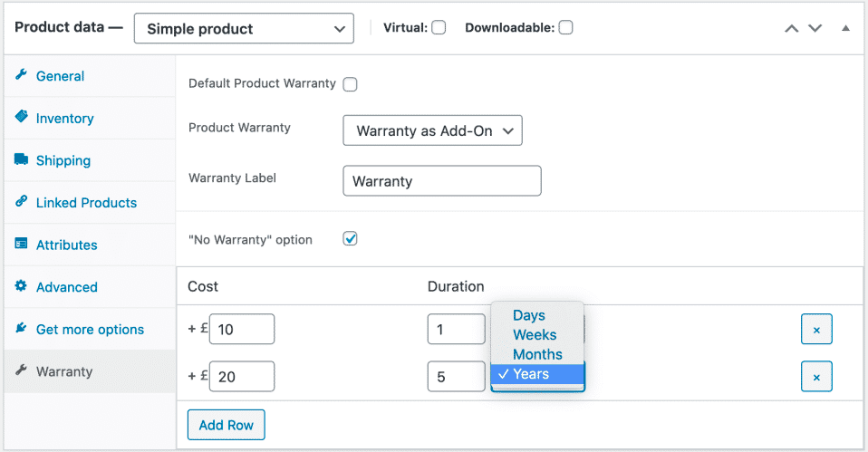Click the Default Product Warranty label

[x=262, y=83]
